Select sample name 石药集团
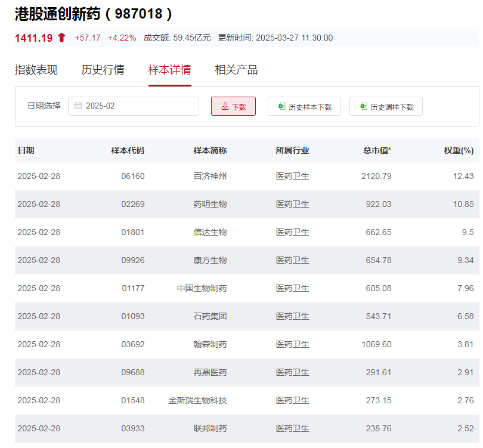Viewport: 483px width, 448px height. (x=210, y=316)
